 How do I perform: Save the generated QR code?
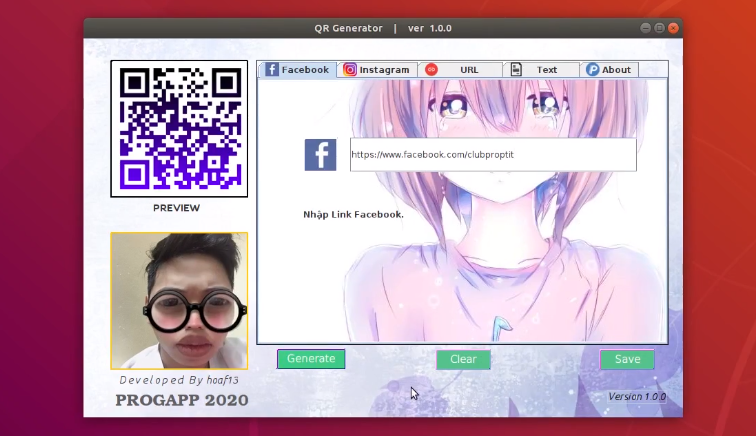[627, 359]
